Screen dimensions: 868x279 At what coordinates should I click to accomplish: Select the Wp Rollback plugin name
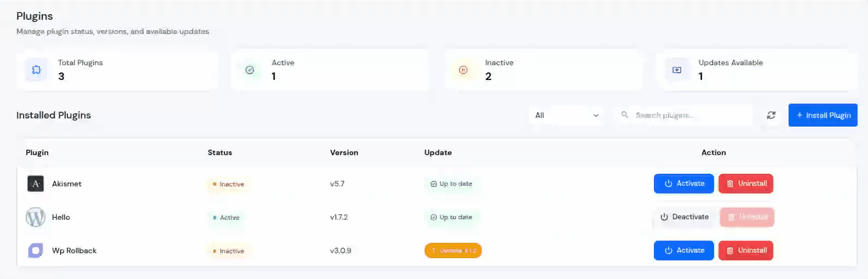(74, 250)
